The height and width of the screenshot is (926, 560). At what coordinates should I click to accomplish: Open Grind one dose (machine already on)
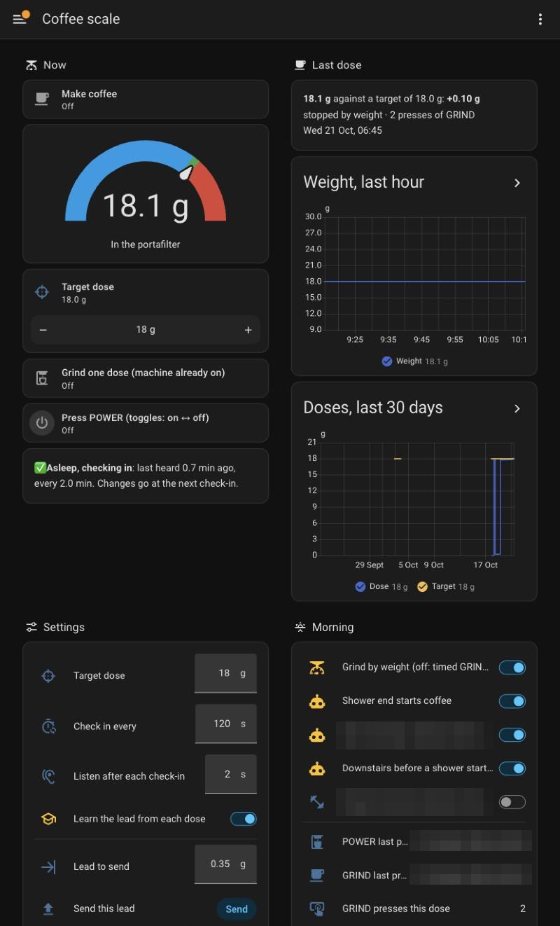coord(146,378)
